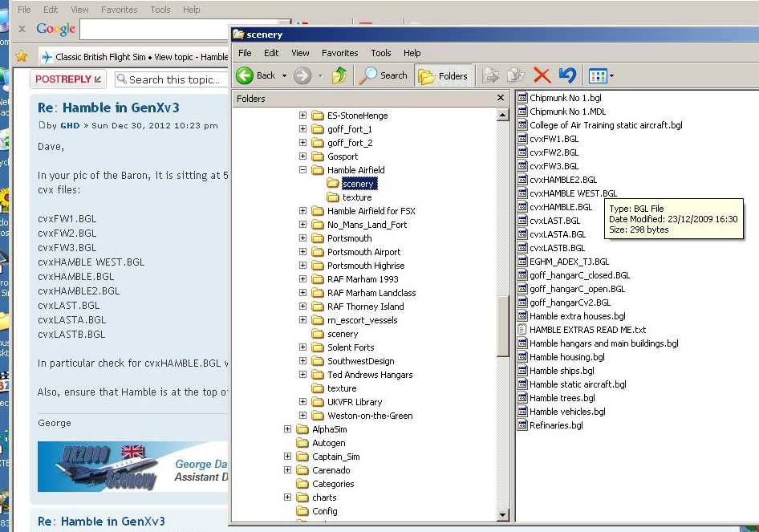The image size is (759, 532).
Task: Open the browser's Favorites menu
Action: (x=119, y=10)
